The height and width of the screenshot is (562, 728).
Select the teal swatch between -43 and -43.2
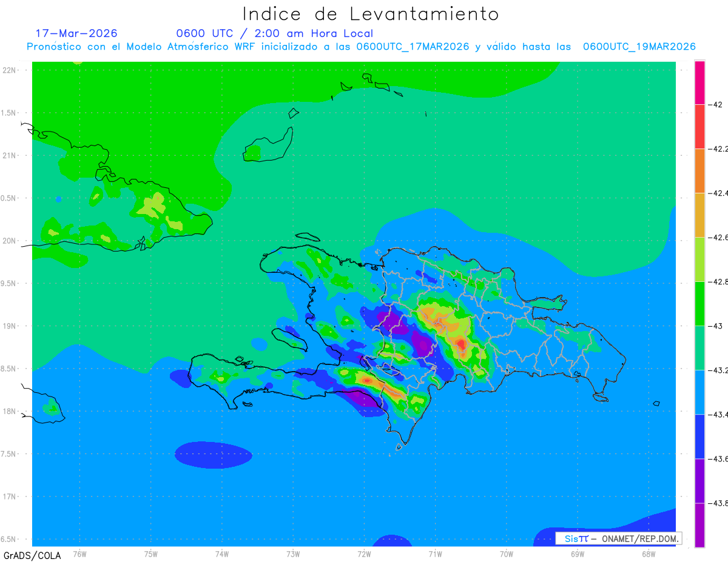pos(699,348)
